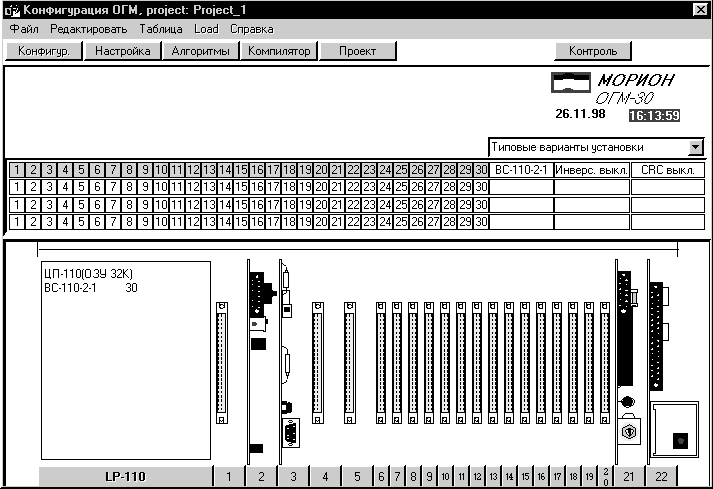Click the МОРИОН logo icon
Screen dimensions: 713x489
(x=571, y=82)
